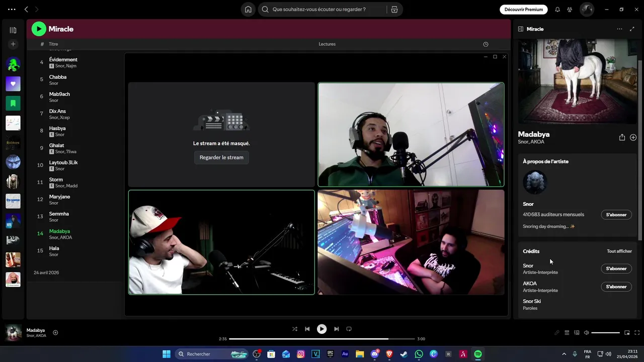The width and height of the screenshot is (644, 362).
Task: Subscribe to Snor in Crédits section
Action: tap(616, 268)
